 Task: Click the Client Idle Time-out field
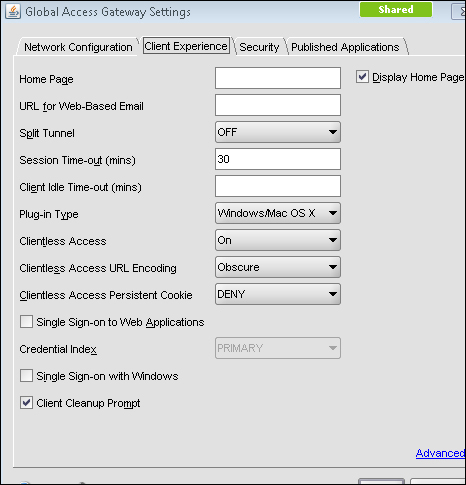(x=278, y=186)
